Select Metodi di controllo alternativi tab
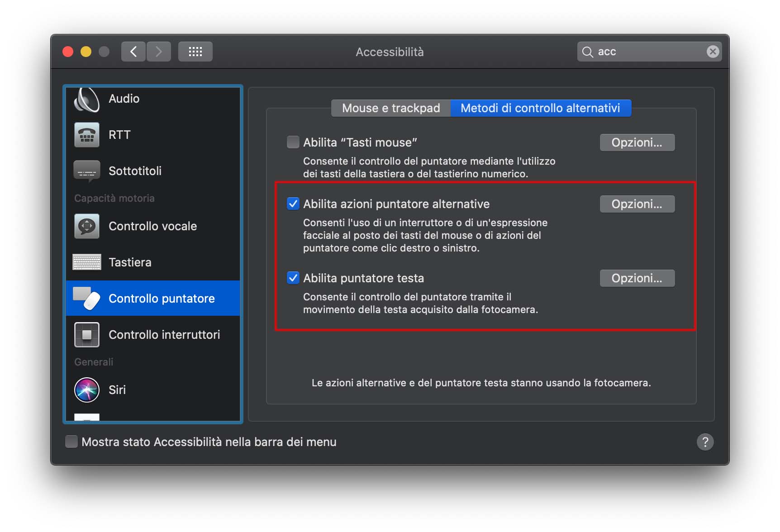This screenshot has width=780, height=532. 541,108
